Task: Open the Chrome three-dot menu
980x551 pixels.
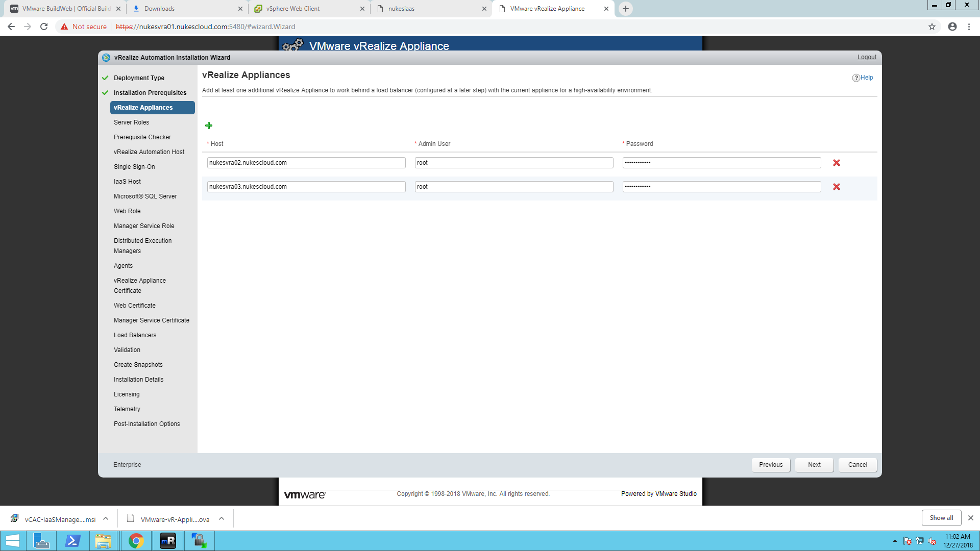Action: (x=969, y=27)
